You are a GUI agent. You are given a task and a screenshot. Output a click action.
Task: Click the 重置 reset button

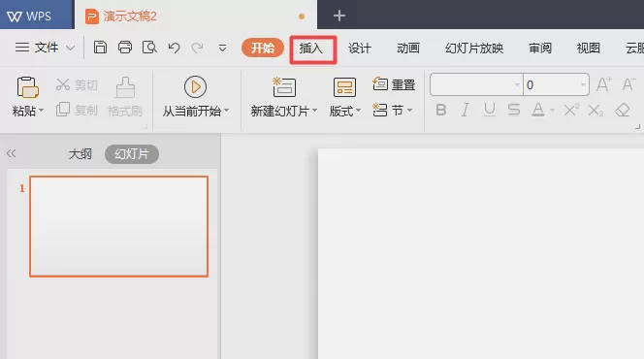click(x=394, y=84)
